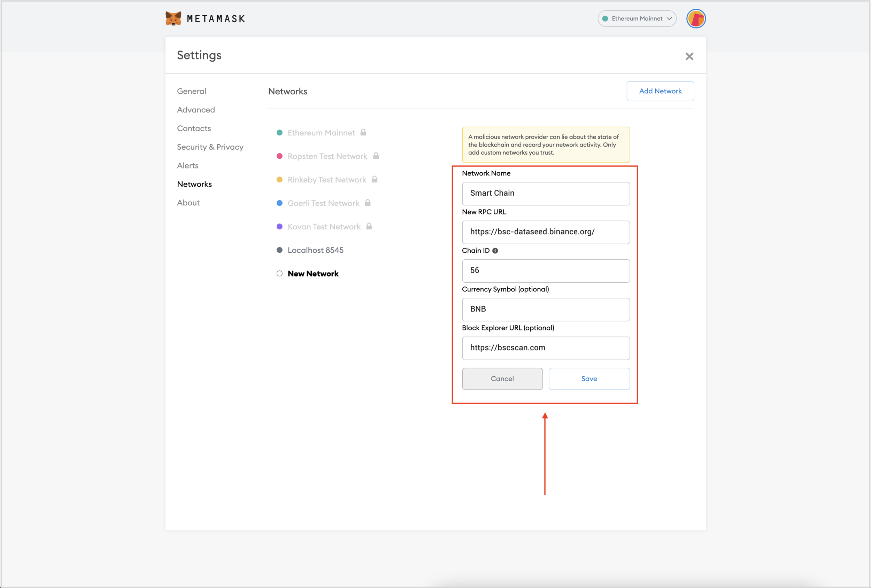Open General settings
This screenshot has width=871, height=588.
coord(191,91)
